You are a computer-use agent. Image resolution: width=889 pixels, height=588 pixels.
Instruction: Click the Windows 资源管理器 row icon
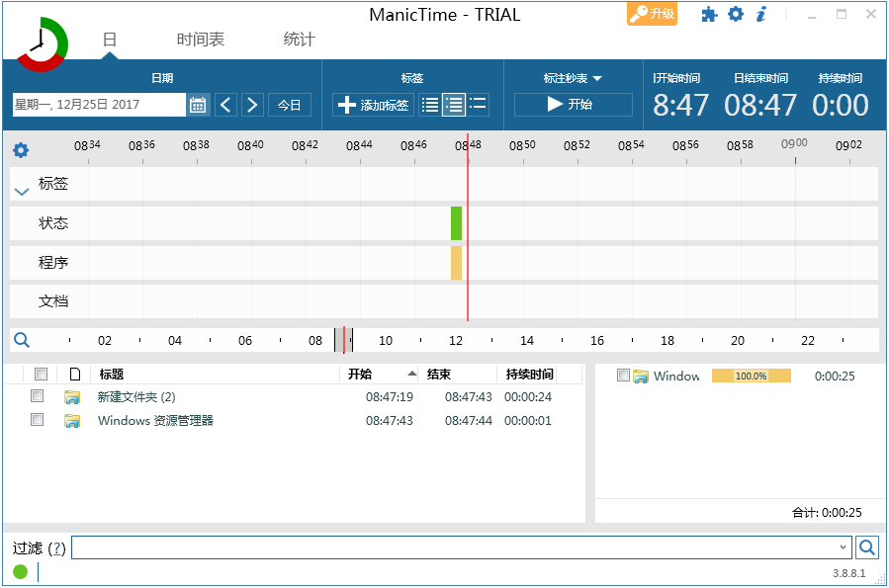click(x=72, y=421)
